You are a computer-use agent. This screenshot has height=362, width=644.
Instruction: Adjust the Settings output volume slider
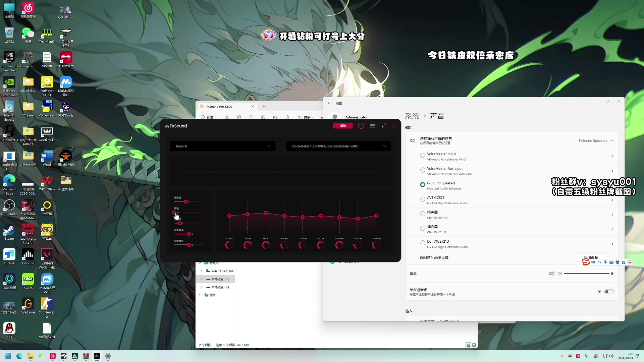[588, 274]
